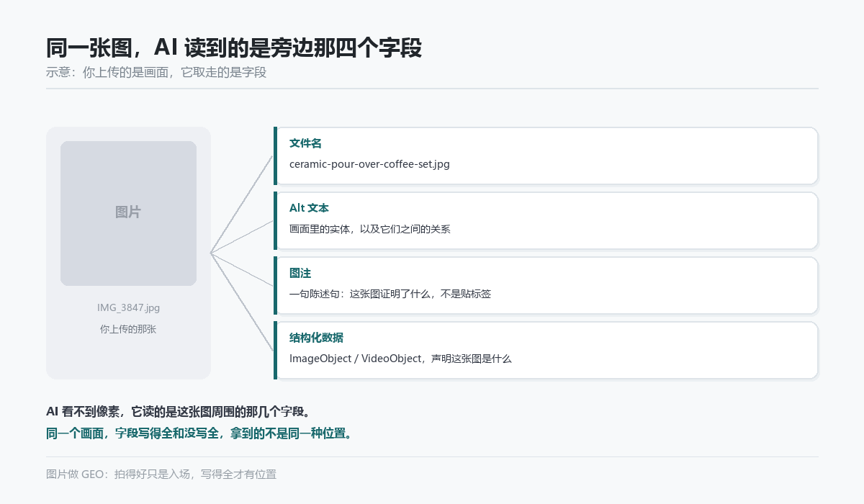The height and width of the screenshot is (504, 864).
Task: Click 画面里的实体，以及它们之间的关系 text
Action: coord(369,229)
